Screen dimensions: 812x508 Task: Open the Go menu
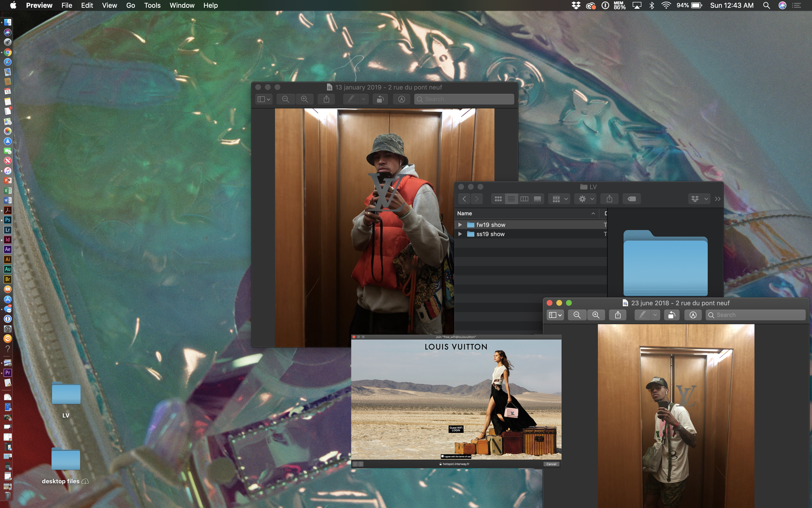tap(130, 5)
